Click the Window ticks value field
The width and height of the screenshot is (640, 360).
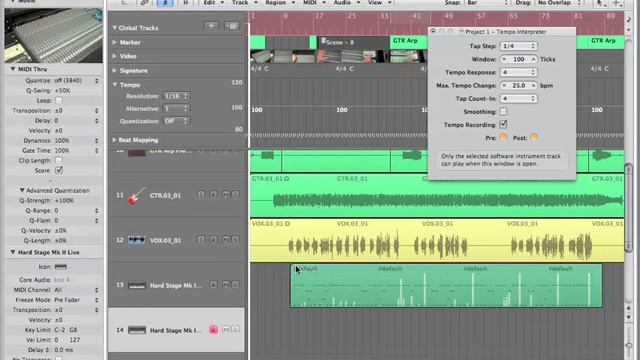point(518,59)
